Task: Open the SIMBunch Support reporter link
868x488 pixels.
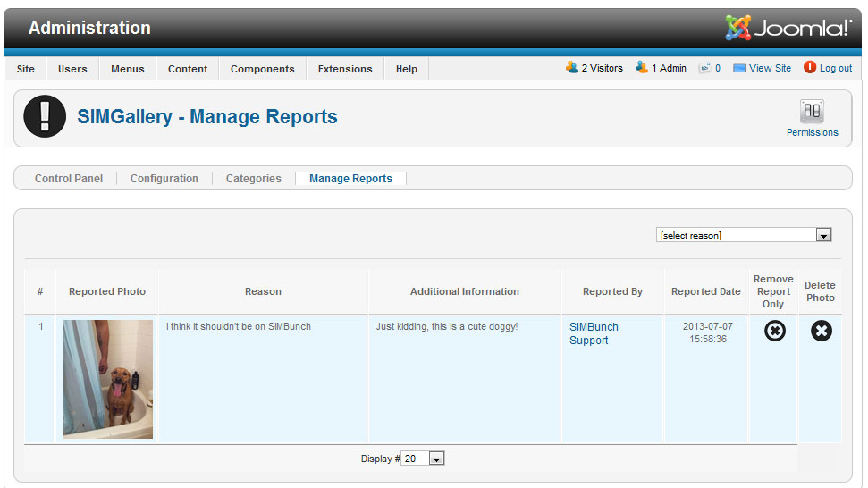Action: point(594,333)
